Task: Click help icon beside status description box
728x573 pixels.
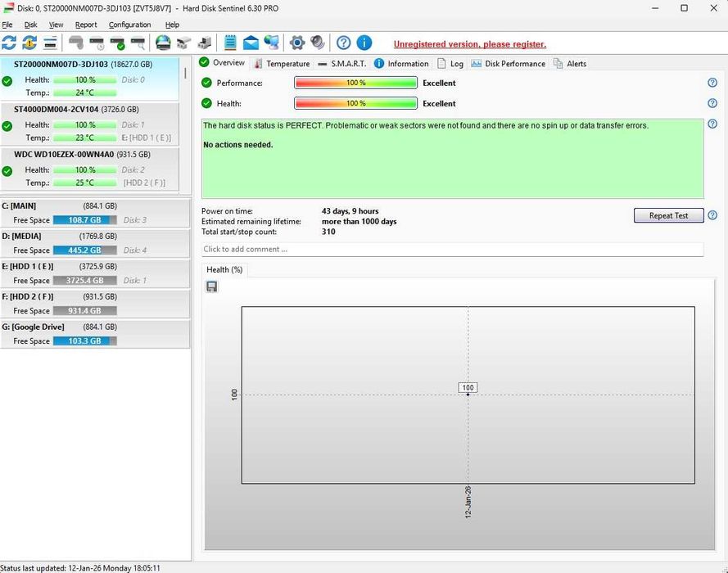Action: [x=712, y=124]
